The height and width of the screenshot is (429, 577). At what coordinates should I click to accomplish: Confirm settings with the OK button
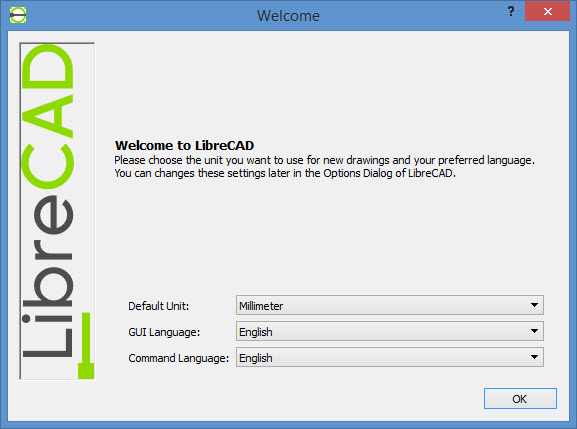point(520,398)
